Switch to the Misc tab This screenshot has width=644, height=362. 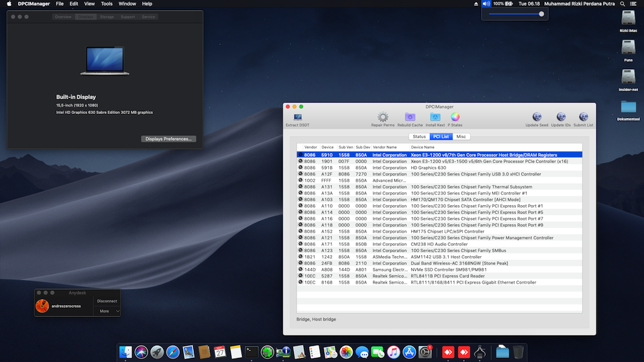pos(460,137)
